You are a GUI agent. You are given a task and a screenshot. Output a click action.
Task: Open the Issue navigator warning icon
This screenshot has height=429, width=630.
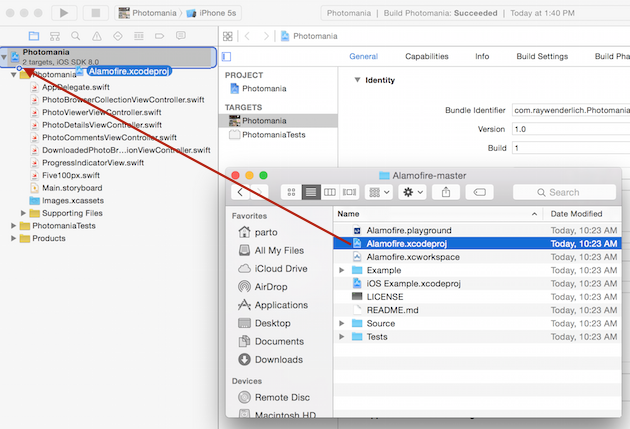[x=97, y=36]
